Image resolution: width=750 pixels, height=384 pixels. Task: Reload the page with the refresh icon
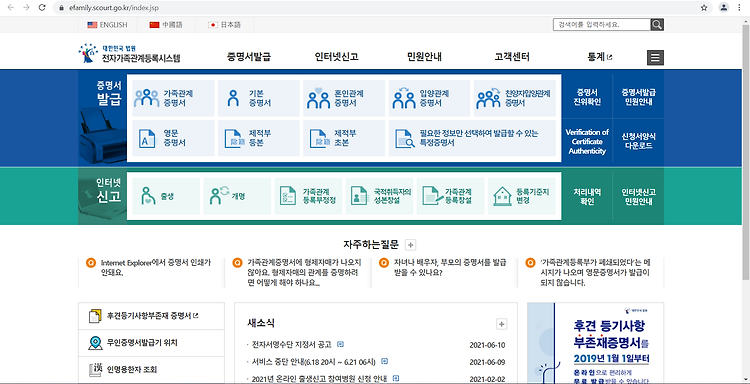[42, 8]
